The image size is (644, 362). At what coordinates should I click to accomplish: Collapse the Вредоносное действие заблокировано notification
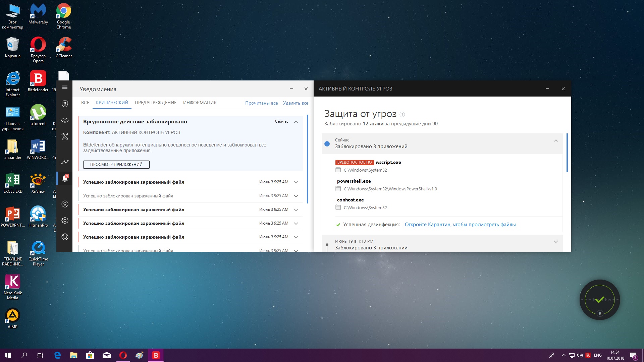(x=296, y=122)
